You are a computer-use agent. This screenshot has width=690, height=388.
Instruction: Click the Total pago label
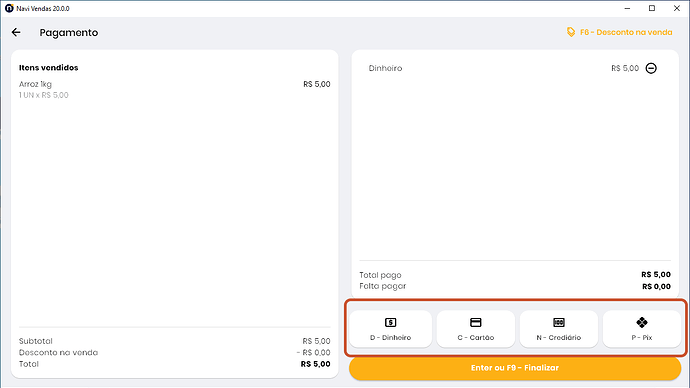[380, 275]
